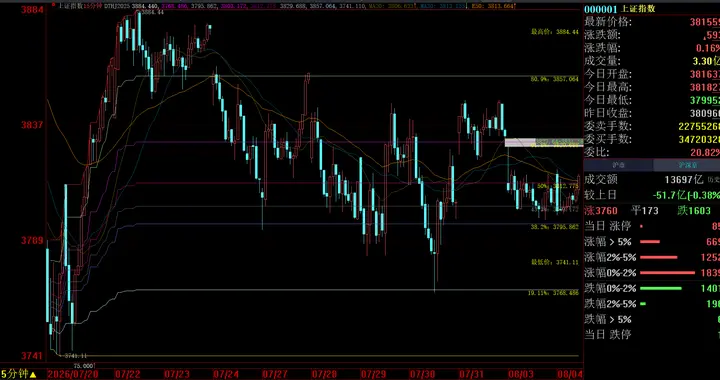
Task: Select the 涨幅0%-2% row label
Action: click(610, 273)
